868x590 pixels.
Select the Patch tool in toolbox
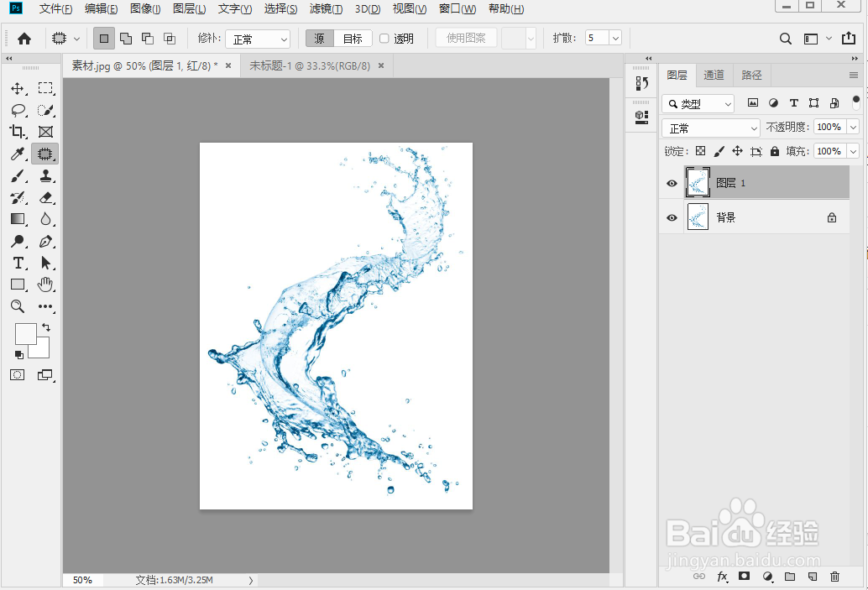[x=45, y=154]
